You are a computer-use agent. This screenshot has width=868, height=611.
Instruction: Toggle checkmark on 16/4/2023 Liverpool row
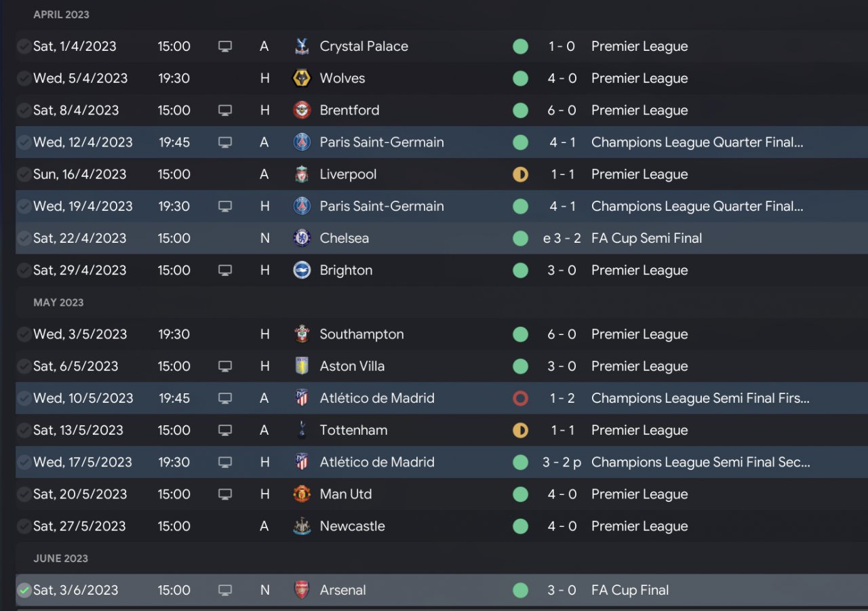24,174
